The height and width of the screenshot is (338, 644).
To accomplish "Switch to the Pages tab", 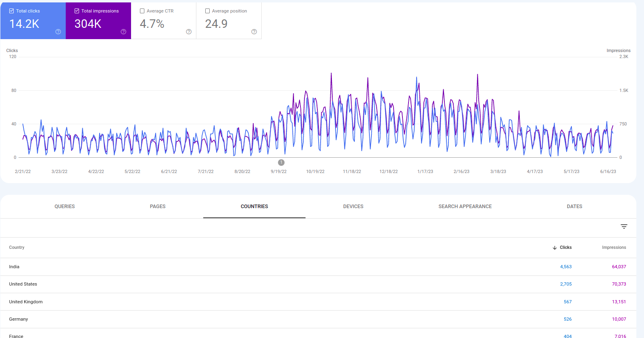I will pos(158,207).
